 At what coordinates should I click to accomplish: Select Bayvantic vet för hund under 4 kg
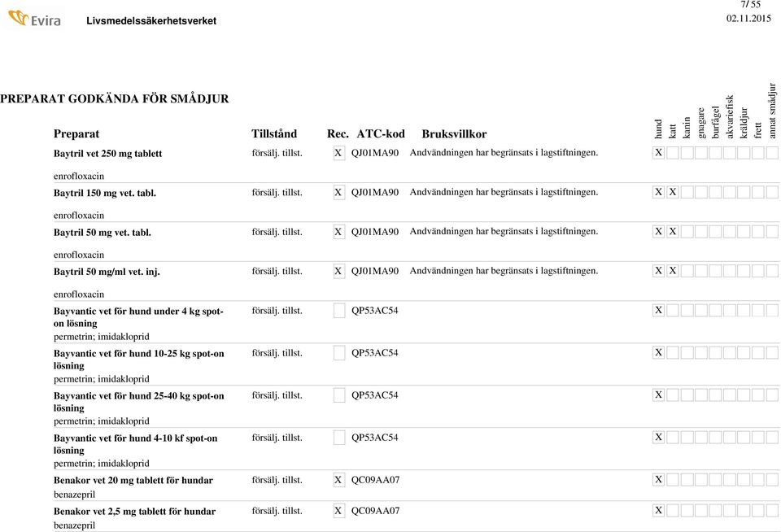coord(138,316)
